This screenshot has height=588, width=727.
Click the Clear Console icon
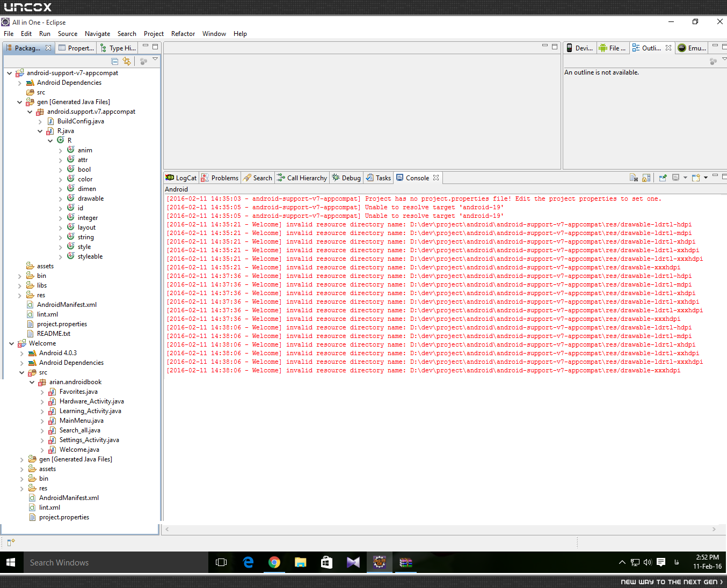click(634, 178)
